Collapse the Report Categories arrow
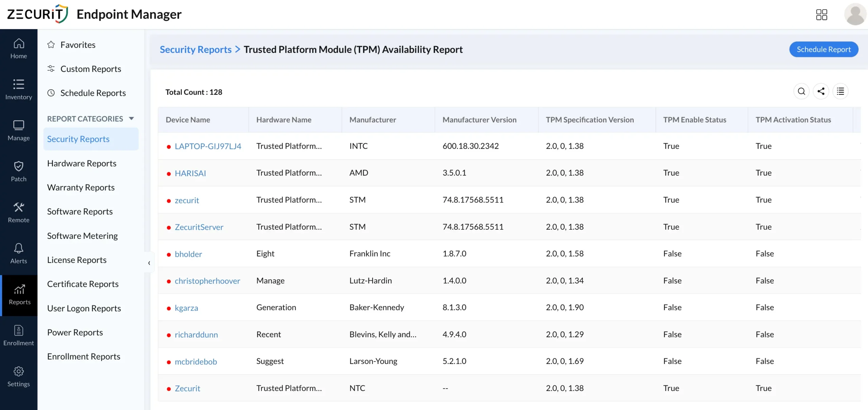Screen dimensions: 868x410 (132, 119)
